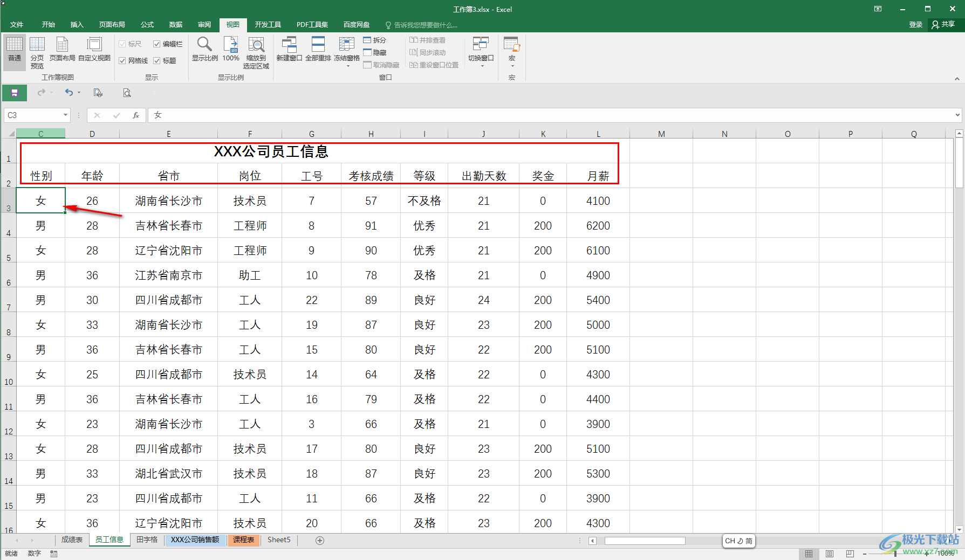965x560 pixels.
Task: Switch to Page Break view in status bar
Action: coord(850,554)
